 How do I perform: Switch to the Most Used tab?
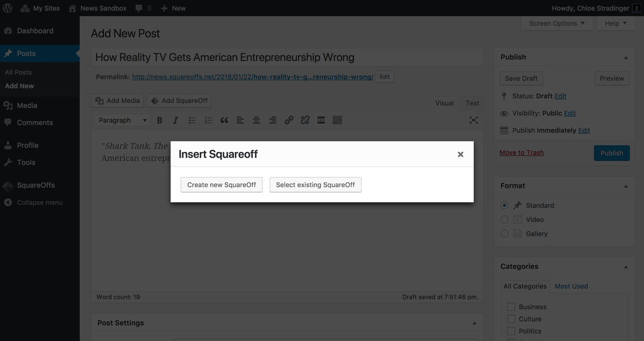pos(571,286)
